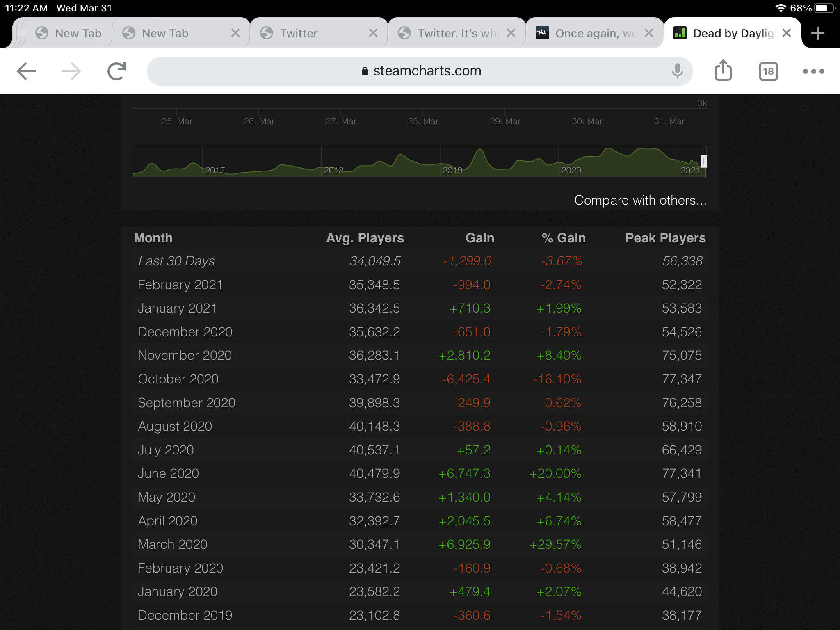Tap the browser back arrow
The width and height of the screenshot is (840, 630).
point(26,71)
